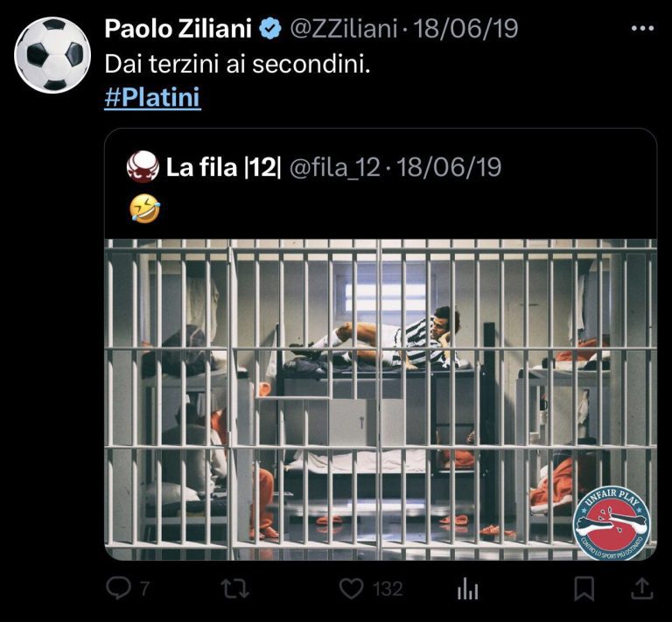
Task: Visit the @fila_12 handle in quoted tweet
Action: tap(335, 167)
